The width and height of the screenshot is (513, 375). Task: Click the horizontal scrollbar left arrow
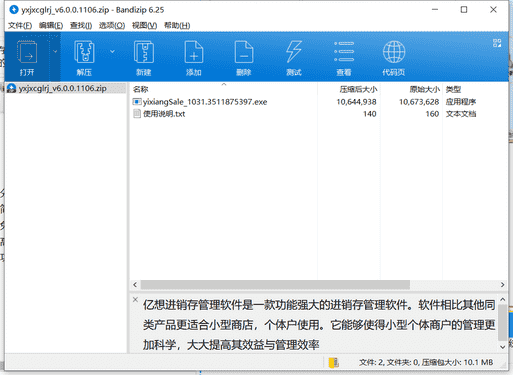click(x=135, y=285)
